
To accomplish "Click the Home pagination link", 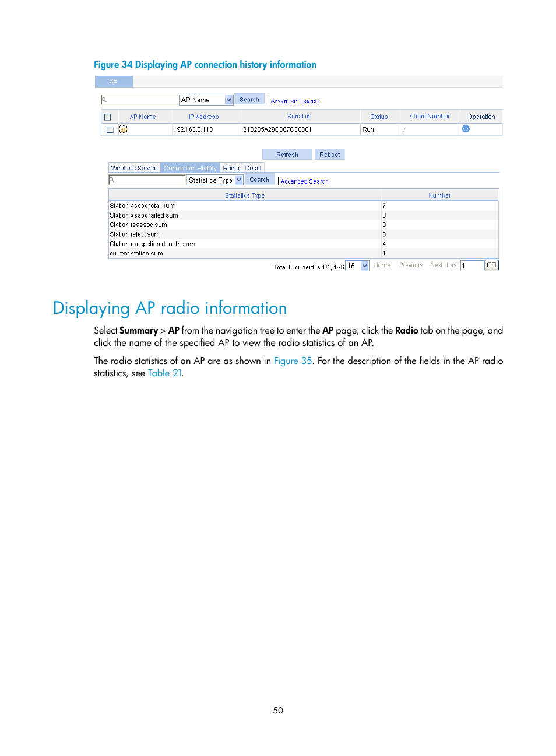I will pos(382,265).
